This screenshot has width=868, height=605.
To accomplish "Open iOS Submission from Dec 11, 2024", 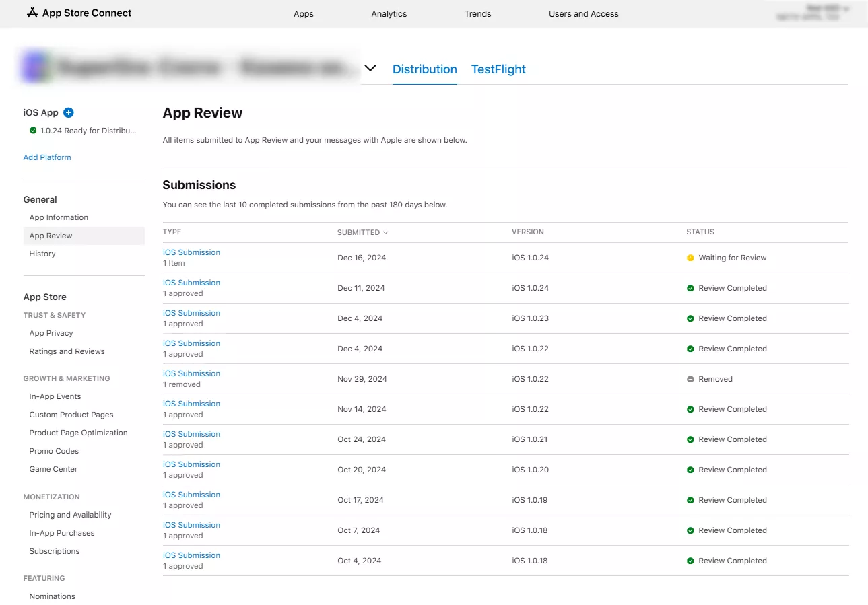I will coord(191,283).
